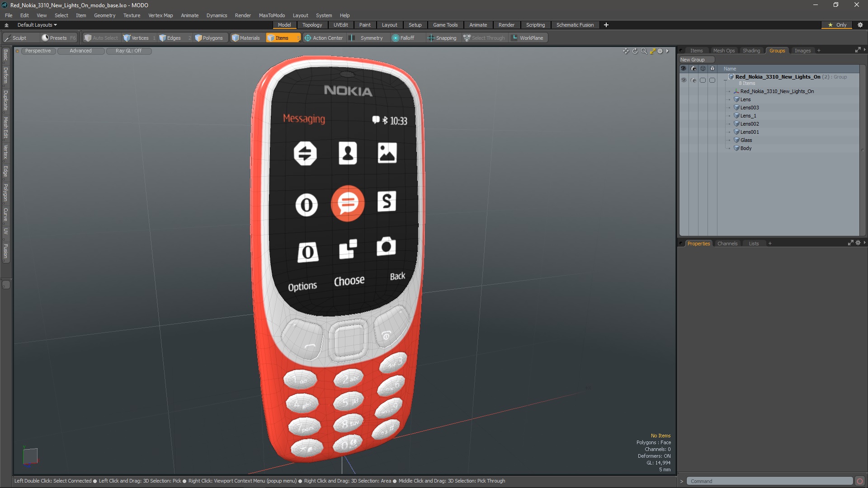
Task: Open the Geometry menu
Action: pos(104,15)
